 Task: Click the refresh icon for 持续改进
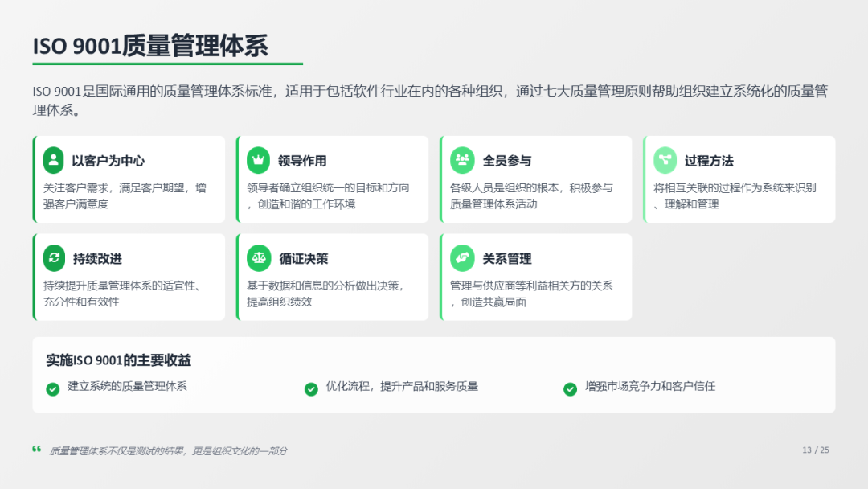pos(54,258)
